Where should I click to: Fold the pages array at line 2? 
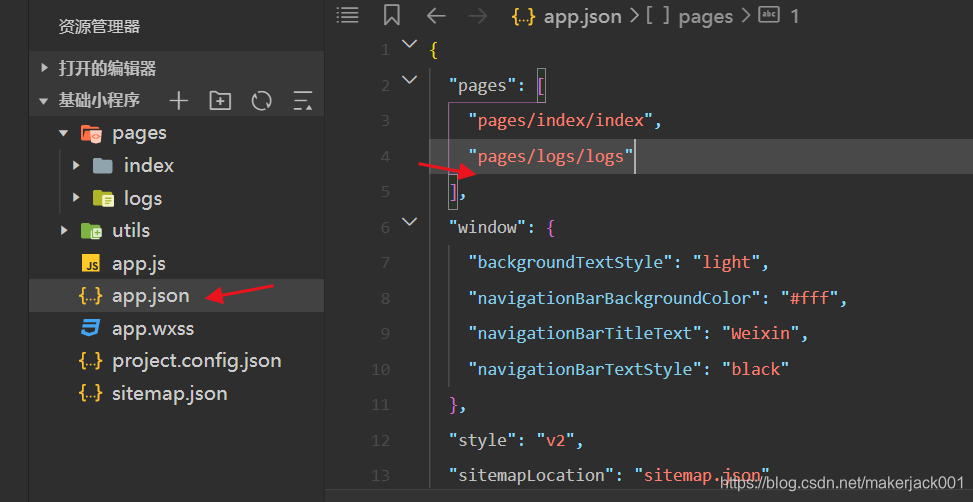(x=410, y=79)
